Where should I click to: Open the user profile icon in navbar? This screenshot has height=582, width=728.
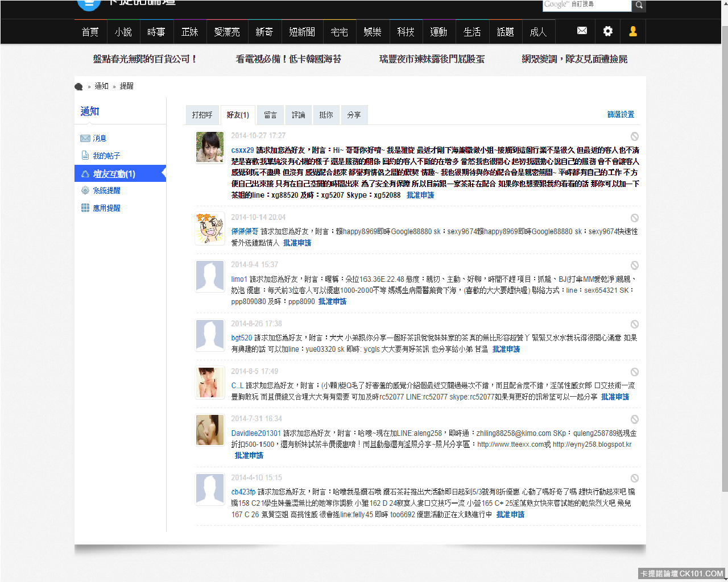(633, 31)
